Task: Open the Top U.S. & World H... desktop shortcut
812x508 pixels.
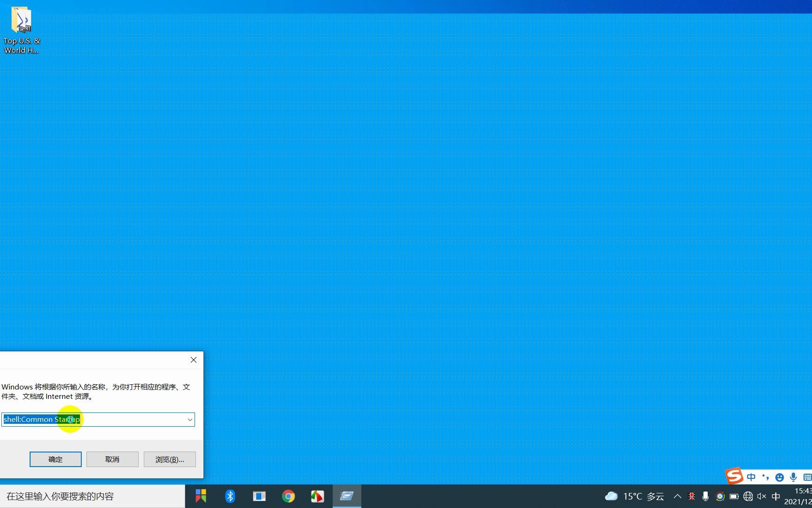Action: [21, 30]
